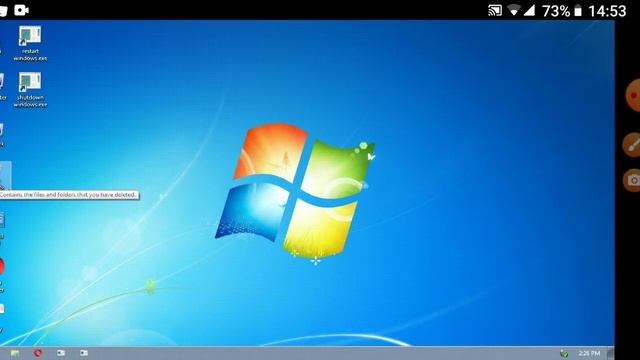
Task: Tap the 14:53 status bar time
Action: coord(607,11)
